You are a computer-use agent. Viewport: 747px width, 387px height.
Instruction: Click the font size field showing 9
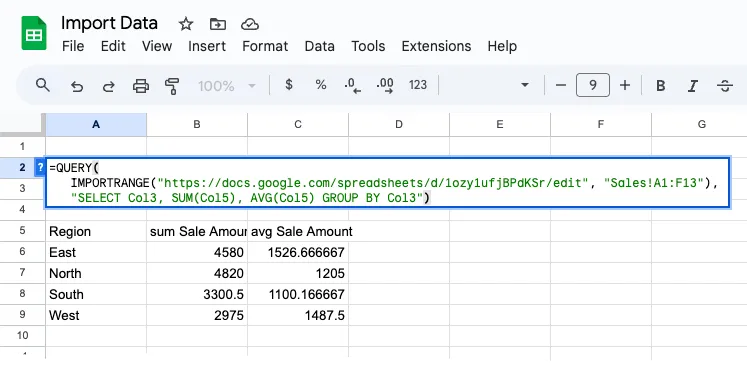coord(593,85)
